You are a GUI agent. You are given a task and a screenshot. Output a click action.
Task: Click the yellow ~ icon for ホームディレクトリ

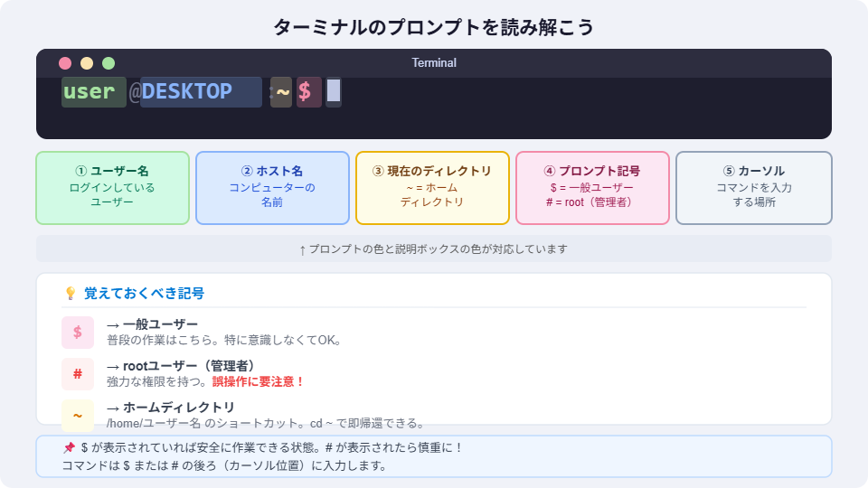click(78, 415)
